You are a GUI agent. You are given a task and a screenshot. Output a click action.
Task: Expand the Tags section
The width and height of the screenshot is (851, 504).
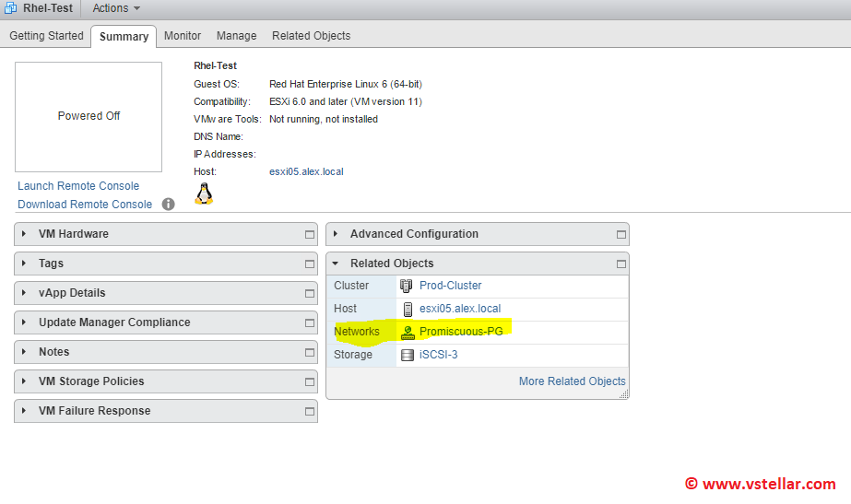click(x=24, y=264)
